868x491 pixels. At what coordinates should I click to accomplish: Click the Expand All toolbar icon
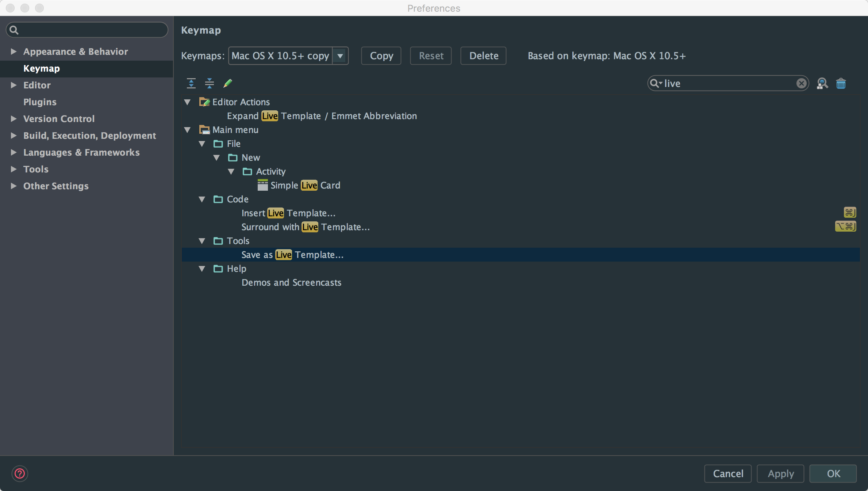pyautogui.click(x=191, y=83)
